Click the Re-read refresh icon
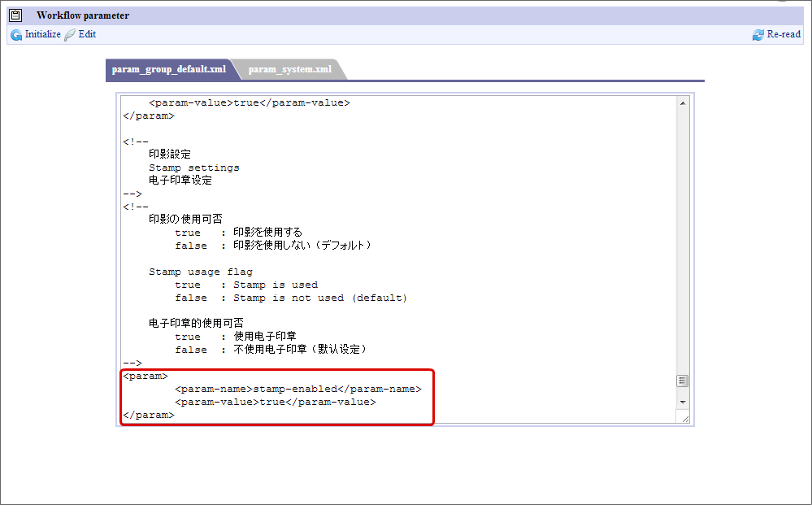Image resolution: width=812 pixels, height=505 pixels. (x=758, y=35)
